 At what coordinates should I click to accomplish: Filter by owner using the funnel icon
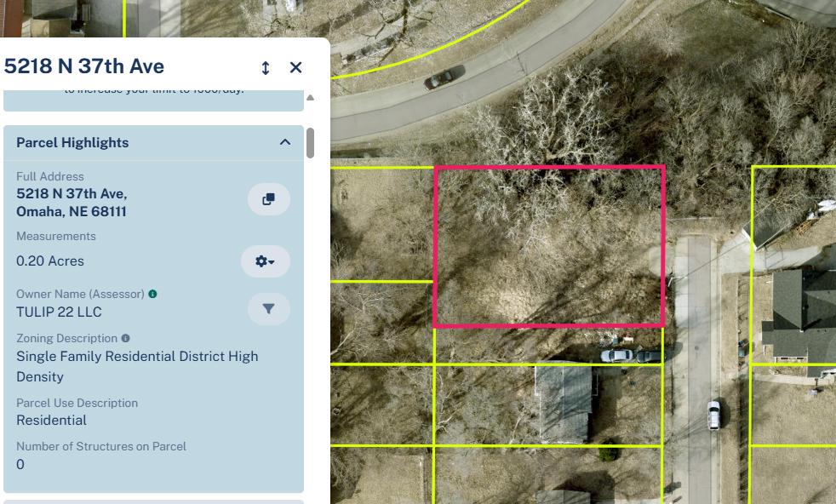tap(269, 309)
